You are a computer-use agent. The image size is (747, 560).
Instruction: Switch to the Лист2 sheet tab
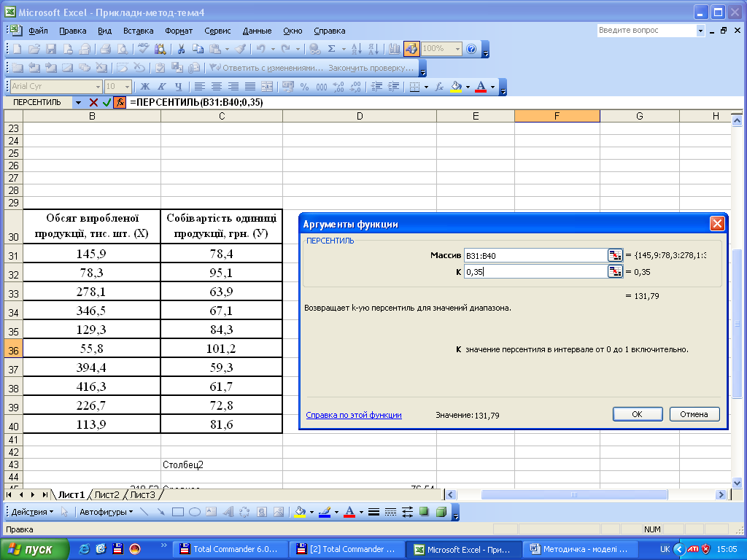[107, 495]
